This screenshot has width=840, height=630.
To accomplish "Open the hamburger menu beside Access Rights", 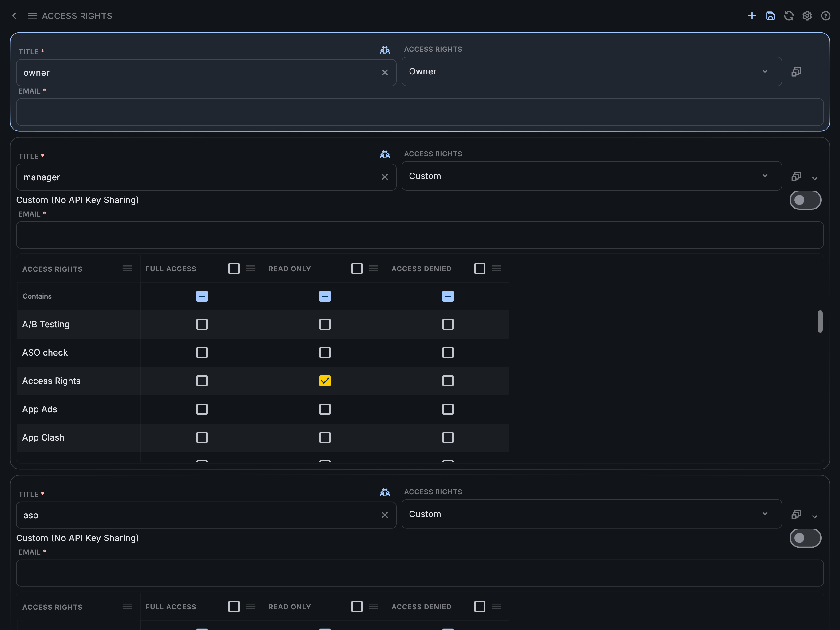I will pyautogui.click(x=32, y=16).
